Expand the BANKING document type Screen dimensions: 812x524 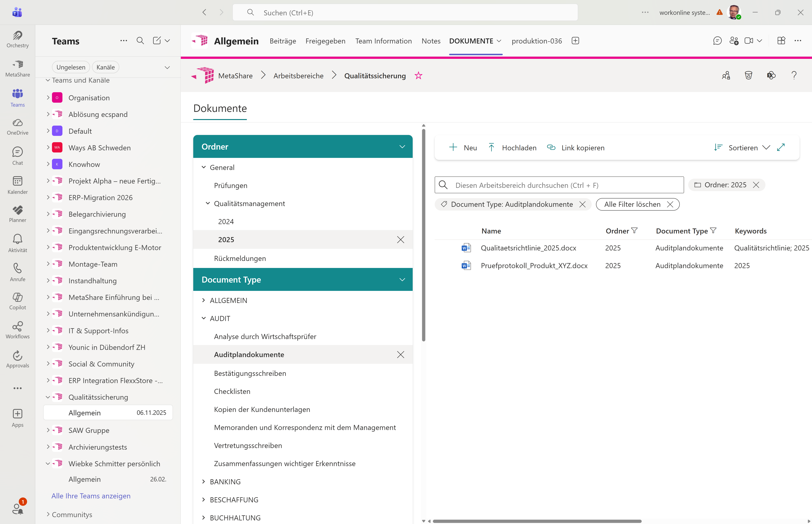(203, 481)
